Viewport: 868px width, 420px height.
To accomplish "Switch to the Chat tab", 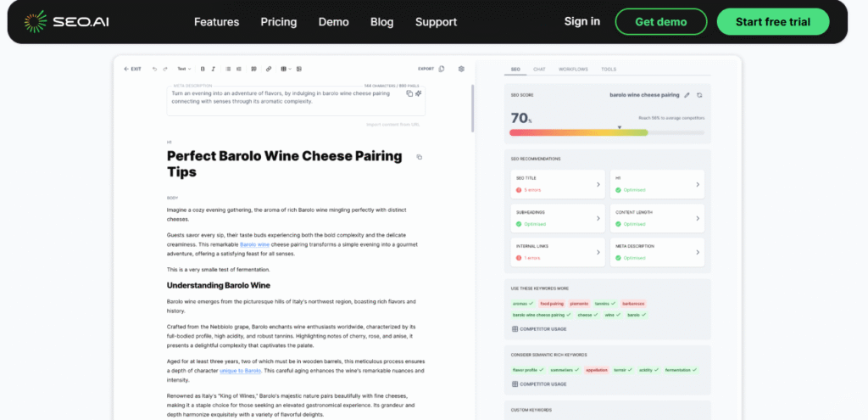I will click(539, 69).
